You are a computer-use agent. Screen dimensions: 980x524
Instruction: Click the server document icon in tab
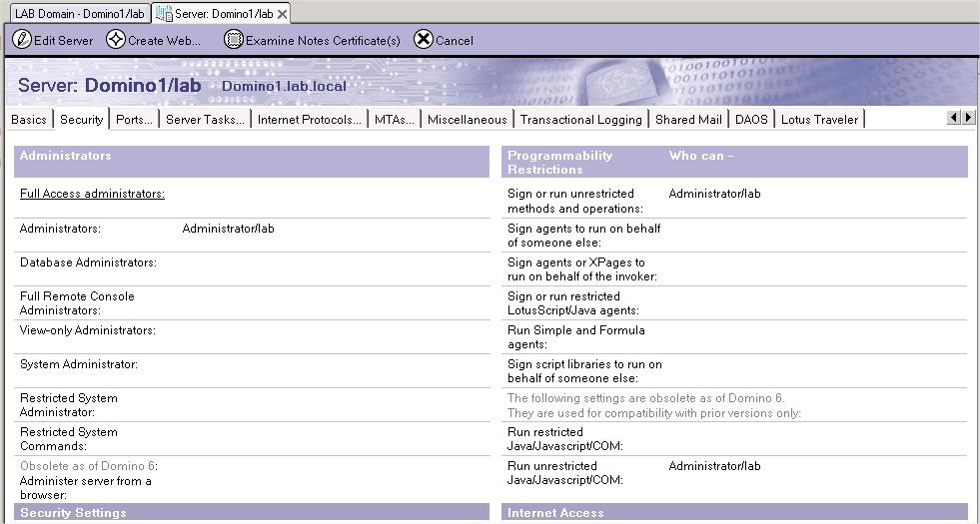coord(164,14)
